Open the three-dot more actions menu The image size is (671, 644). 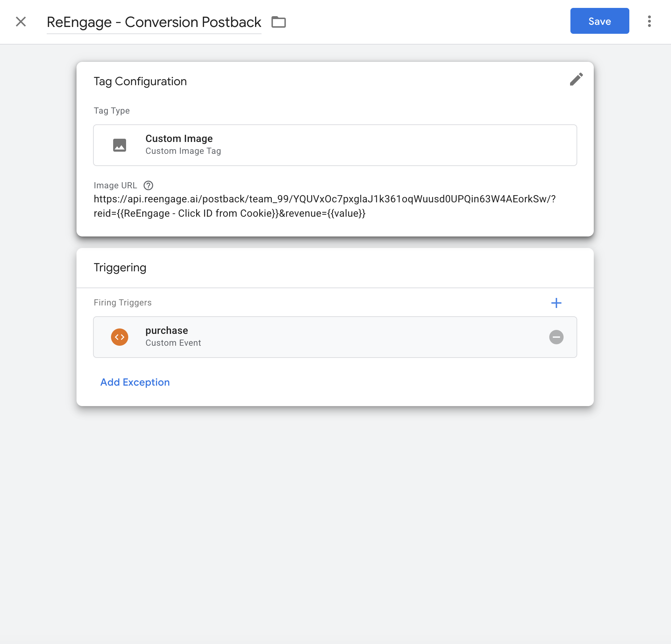(649, 21)
